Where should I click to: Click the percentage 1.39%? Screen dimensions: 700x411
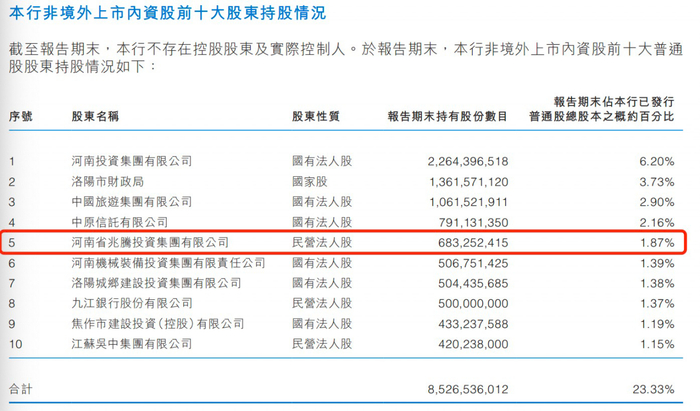657,263
